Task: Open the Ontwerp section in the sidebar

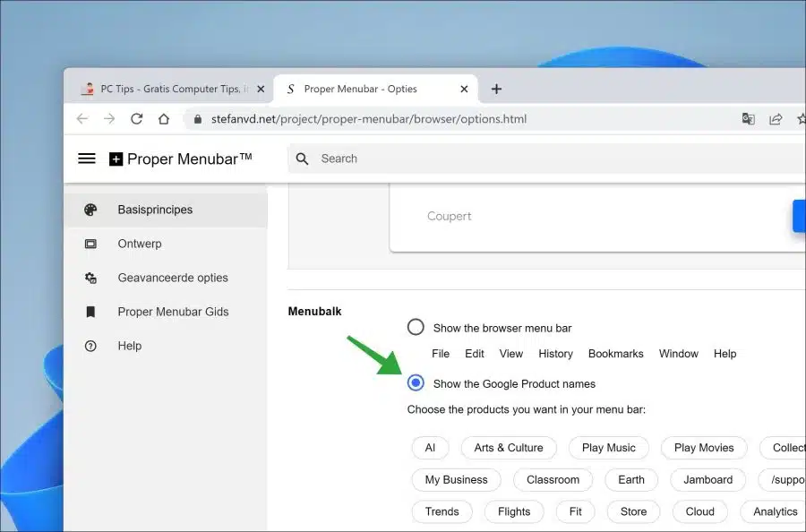Action: click(x=166, y=244)
